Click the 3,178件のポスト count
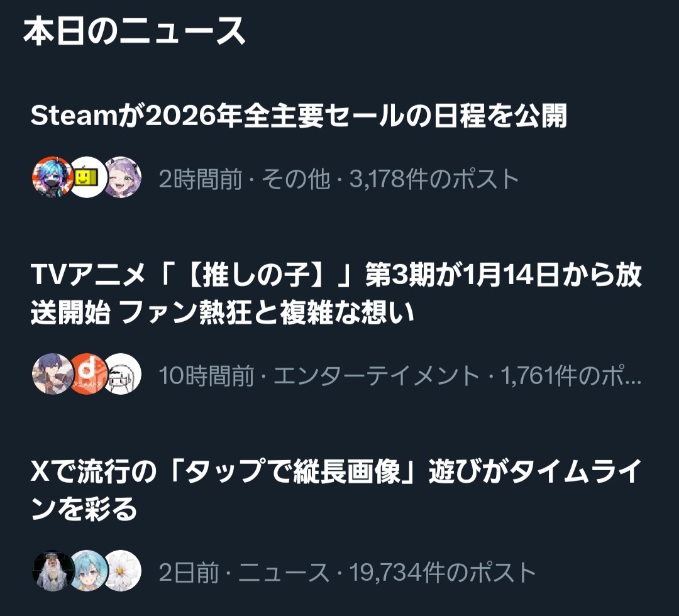Viewport: 679px width, 616px height. tap(434, 179)
